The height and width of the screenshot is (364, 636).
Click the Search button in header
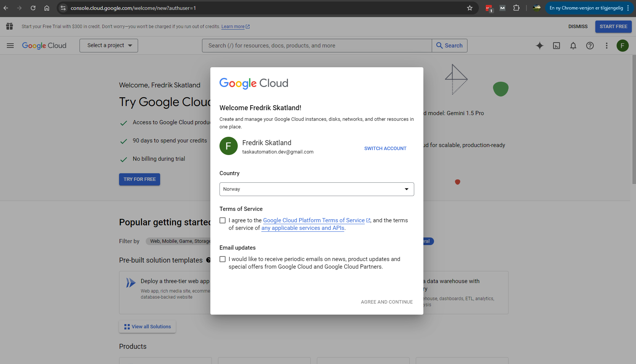(450, 46)
